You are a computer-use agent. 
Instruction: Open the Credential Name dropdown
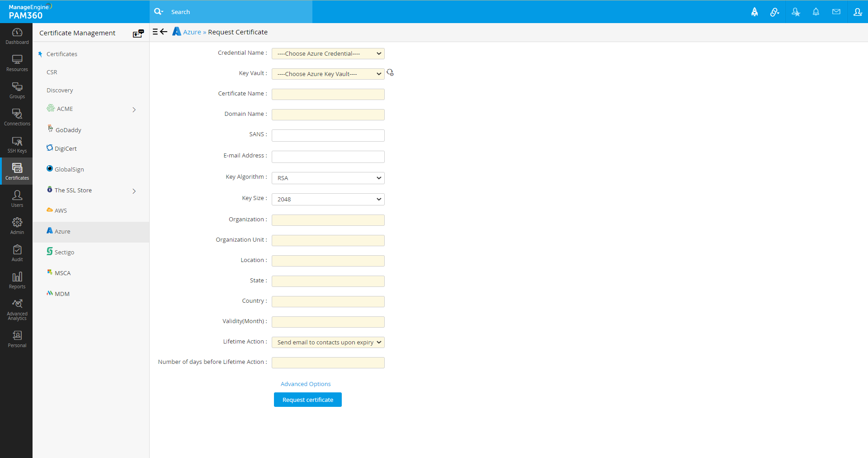click(328, 53)
